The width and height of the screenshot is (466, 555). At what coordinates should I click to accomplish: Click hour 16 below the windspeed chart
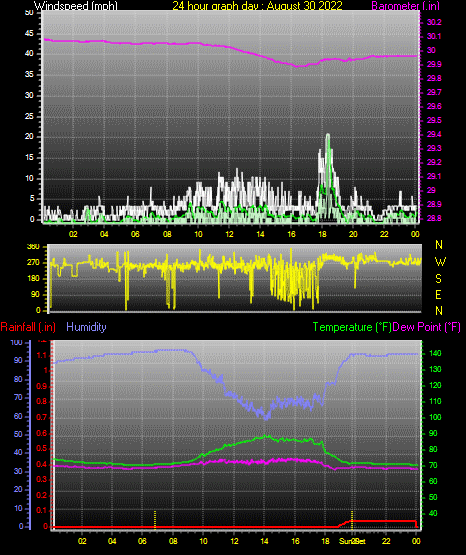click(291, 234)
